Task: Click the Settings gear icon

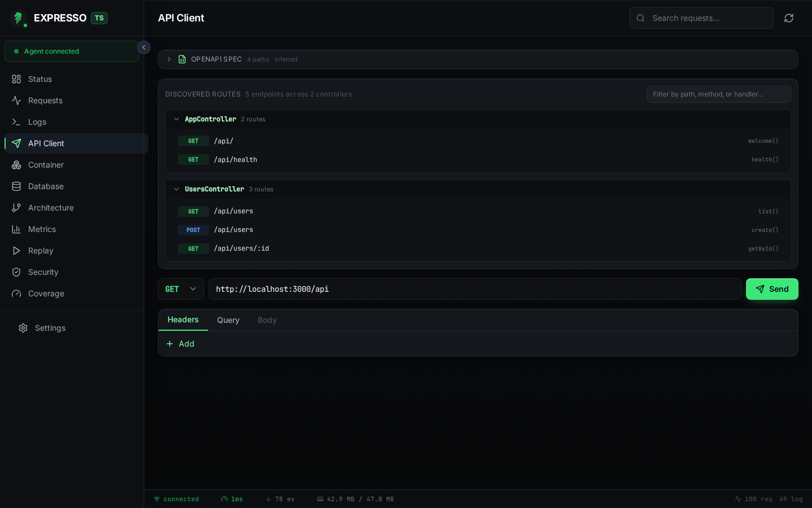Action: [23, 328]
